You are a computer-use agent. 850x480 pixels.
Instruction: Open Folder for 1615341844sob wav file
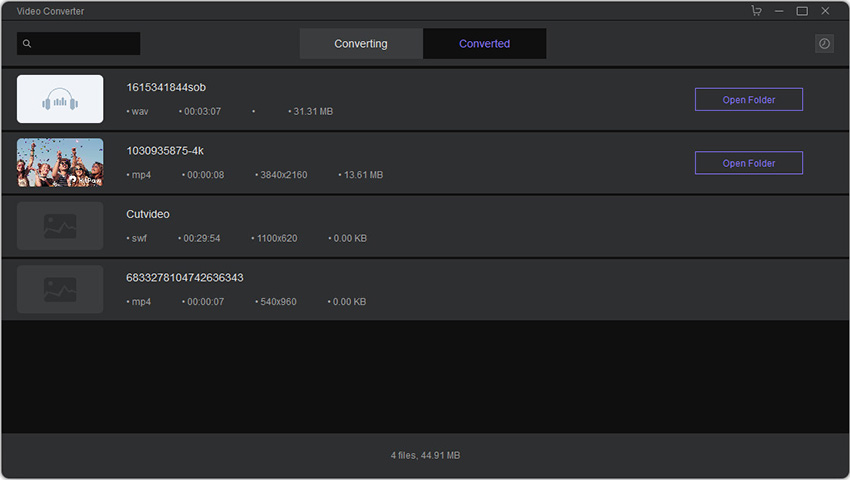coord(748,99)
